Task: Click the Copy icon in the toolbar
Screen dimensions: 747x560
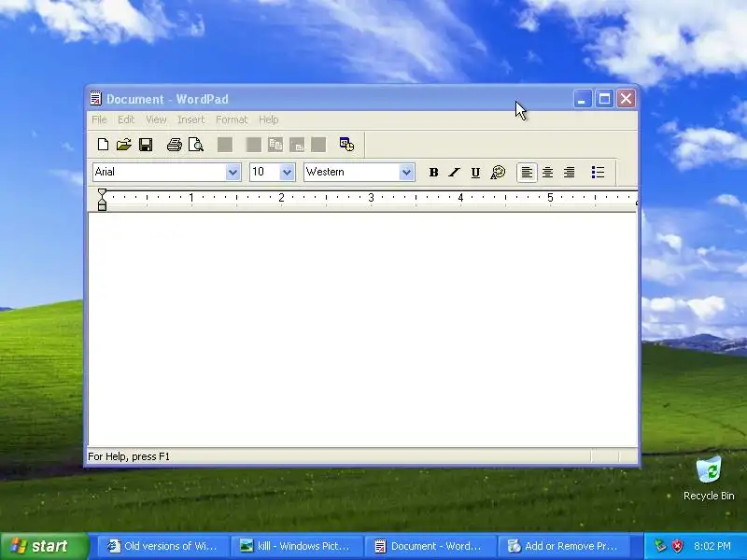Action: pyautogui.click(x=275, y=145)
